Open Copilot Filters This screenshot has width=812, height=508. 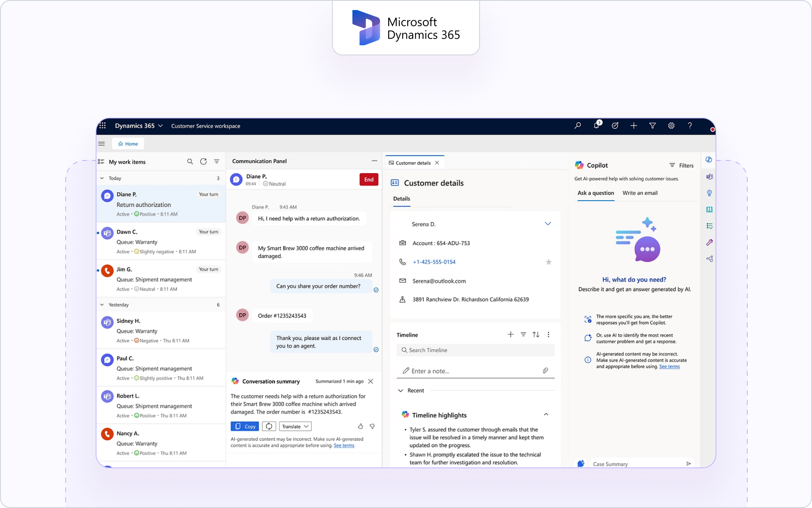tap(681, 166)
